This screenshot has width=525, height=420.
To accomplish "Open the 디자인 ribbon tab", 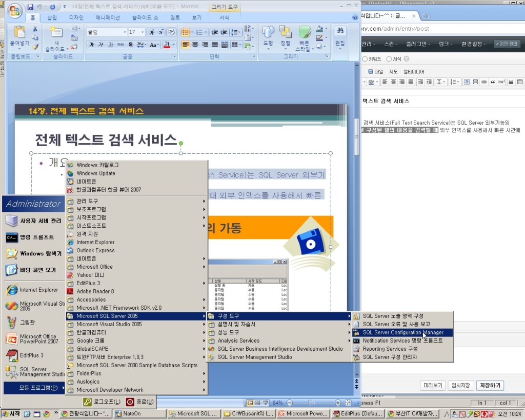I will coord(76,17).
